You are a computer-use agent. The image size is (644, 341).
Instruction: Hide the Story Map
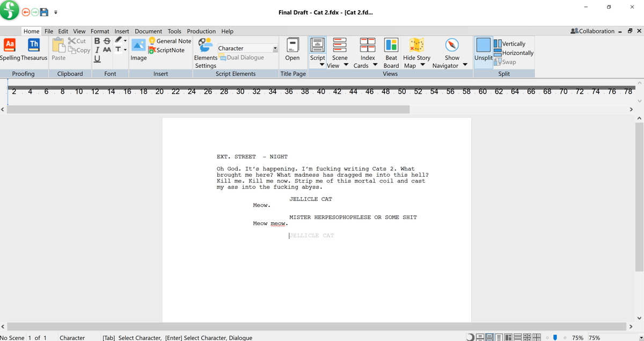[x=416, y=49]
